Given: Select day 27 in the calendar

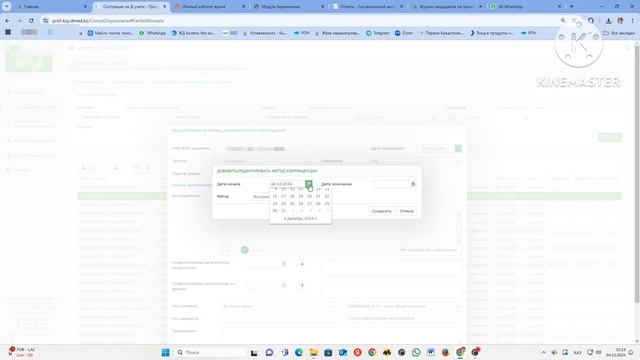Looking at the screenshot, I should pyautogui.click(x=309, y=203).
